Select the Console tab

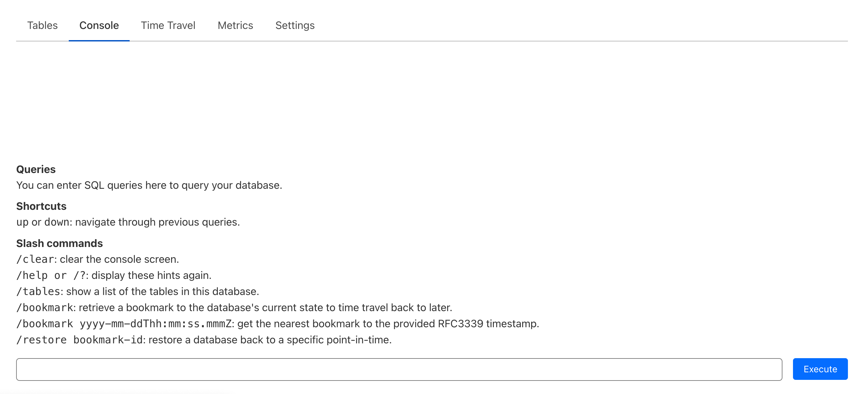coord(99,25)
